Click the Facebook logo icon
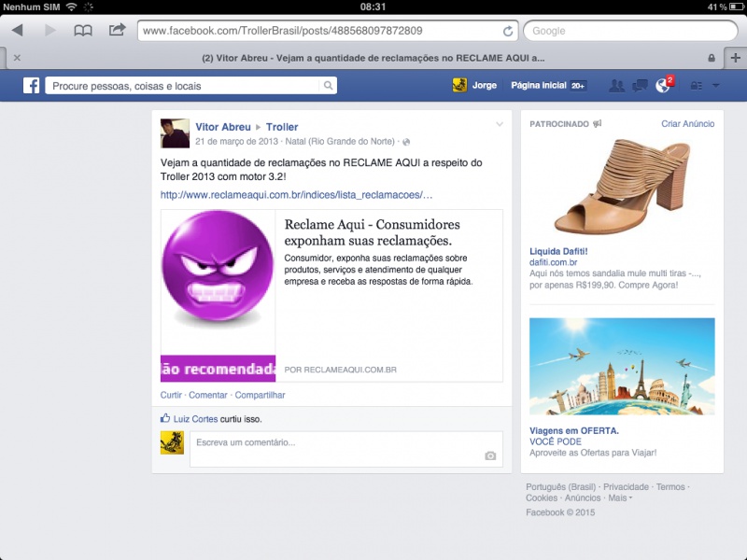The image size is (747, 560). click(32, 86)
